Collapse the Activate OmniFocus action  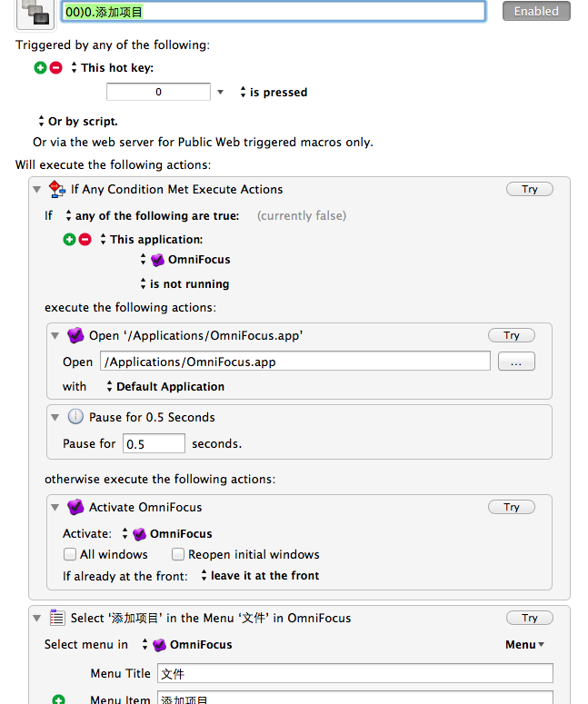click(55, 508)
